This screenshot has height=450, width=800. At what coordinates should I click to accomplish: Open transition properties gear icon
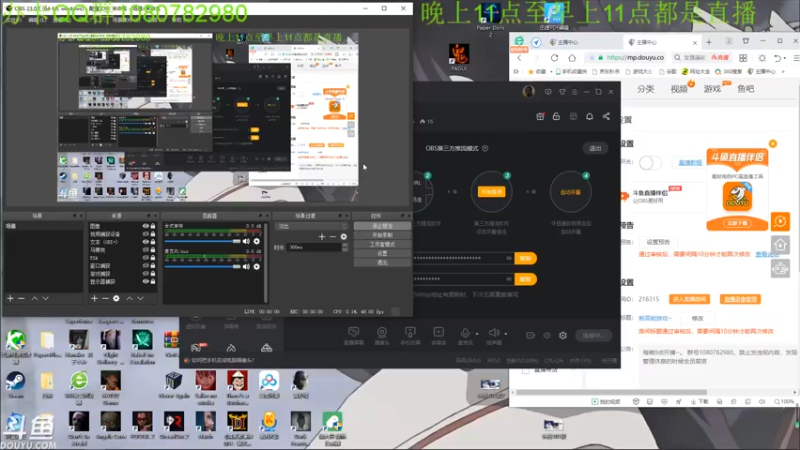[344, 236]
